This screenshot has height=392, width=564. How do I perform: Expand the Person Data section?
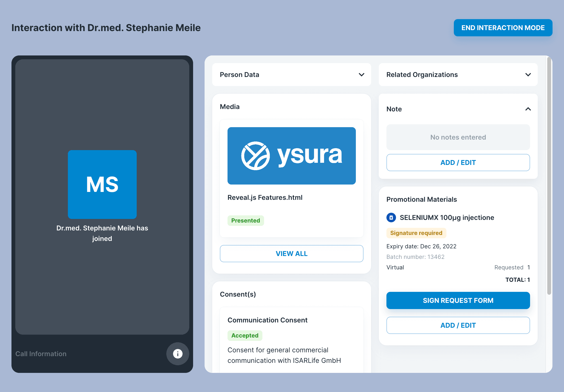point(361,74)
